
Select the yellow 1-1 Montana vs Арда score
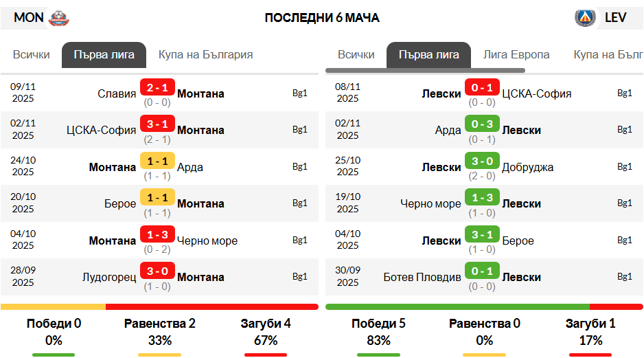point(157,161)
